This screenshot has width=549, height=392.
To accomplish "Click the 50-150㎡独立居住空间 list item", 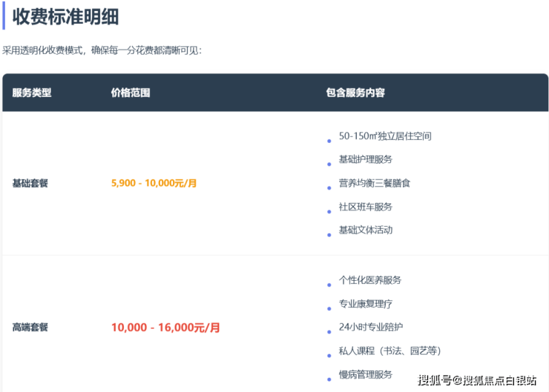I will pos(384,136).
